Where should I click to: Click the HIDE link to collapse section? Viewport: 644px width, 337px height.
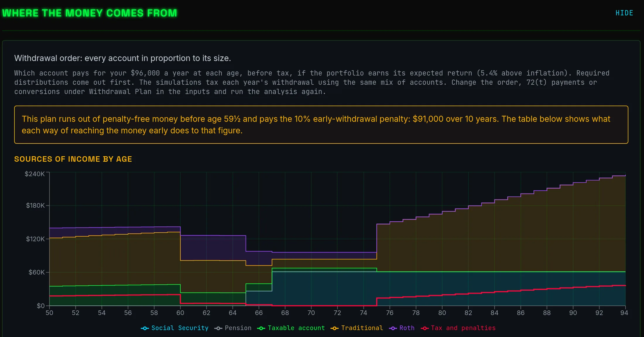(624, 13)
